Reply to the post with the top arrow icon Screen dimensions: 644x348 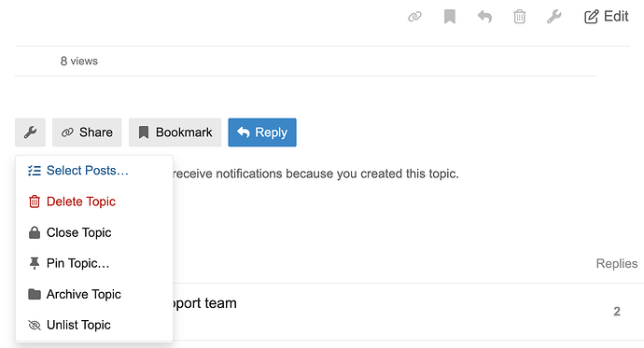[x=484, y=17]
